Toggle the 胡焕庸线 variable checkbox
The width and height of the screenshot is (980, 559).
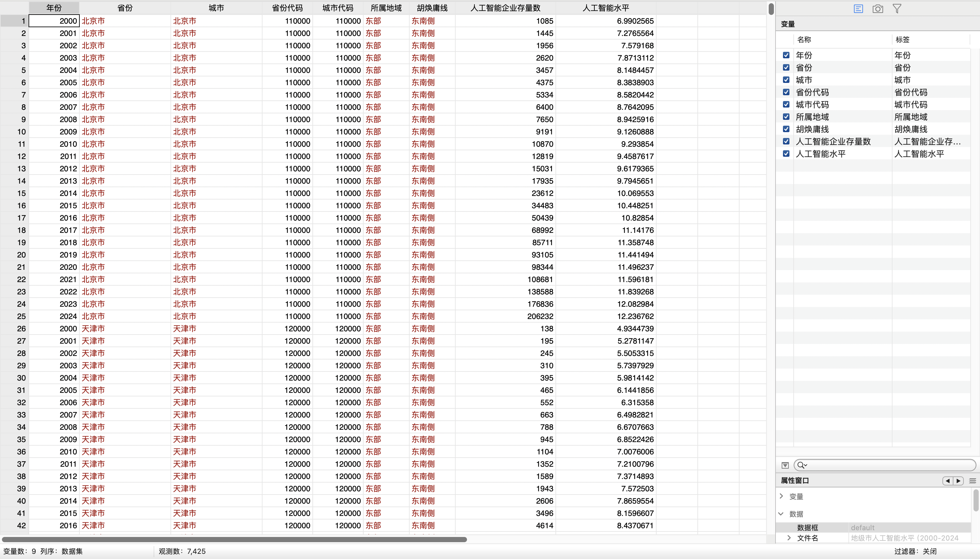[x=786, y=129]
